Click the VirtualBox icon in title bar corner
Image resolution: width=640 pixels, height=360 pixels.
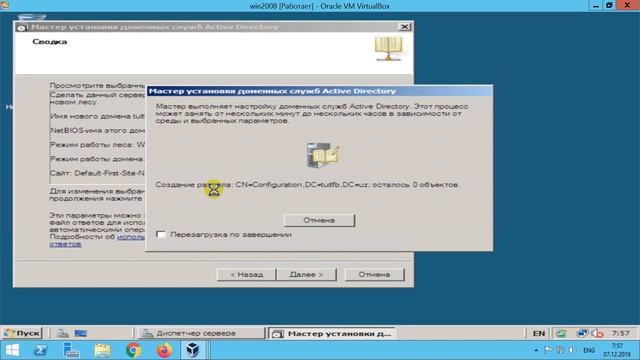[x=4, y=5]
